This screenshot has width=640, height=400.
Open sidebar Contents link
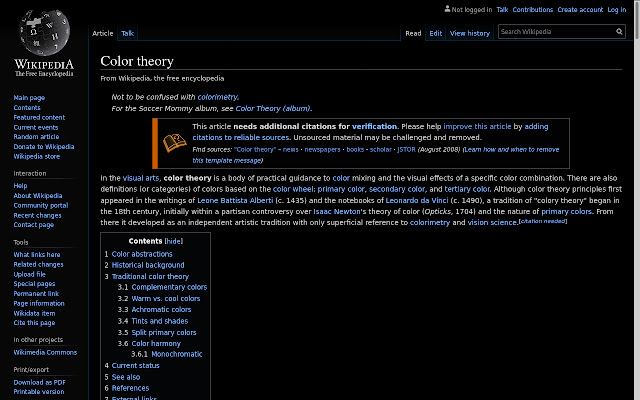click(27, 107)
